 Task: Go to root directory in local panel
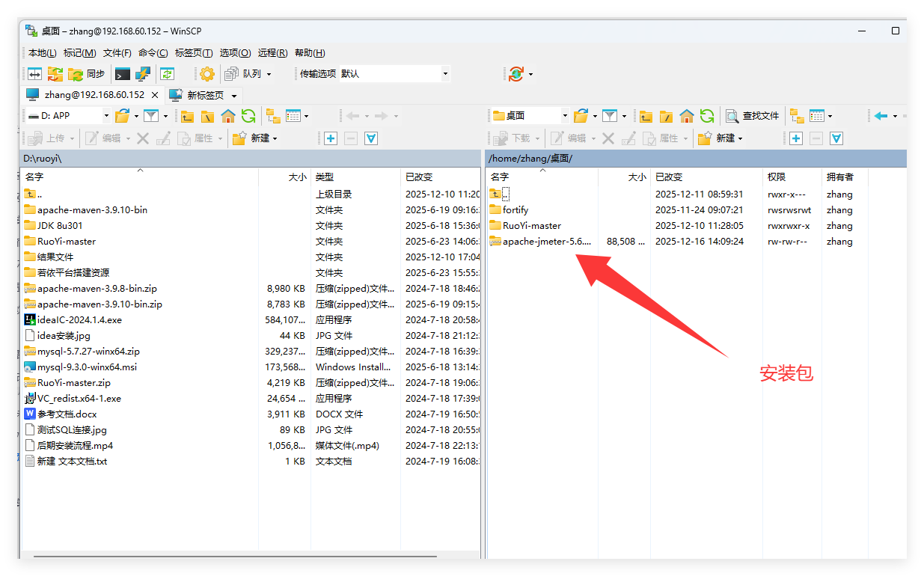[207, 116]
